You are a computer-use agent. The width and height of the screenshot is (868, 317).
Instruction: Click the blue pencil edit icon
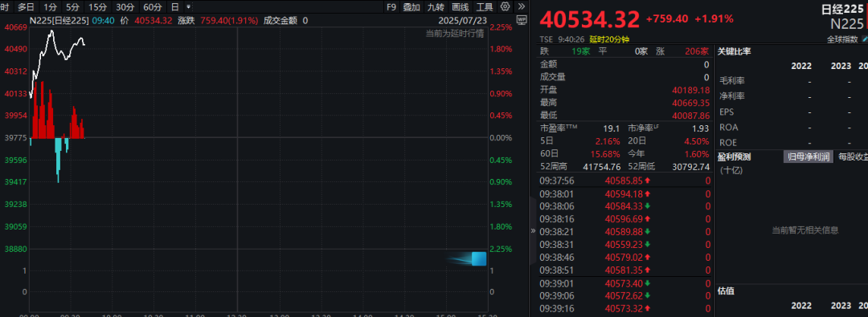pyautogui.click(x=866, y=39)
